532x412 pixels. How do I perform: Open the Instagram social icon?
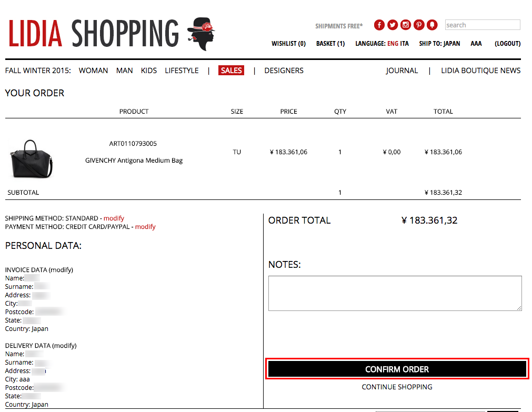click(x=406, y=25)
